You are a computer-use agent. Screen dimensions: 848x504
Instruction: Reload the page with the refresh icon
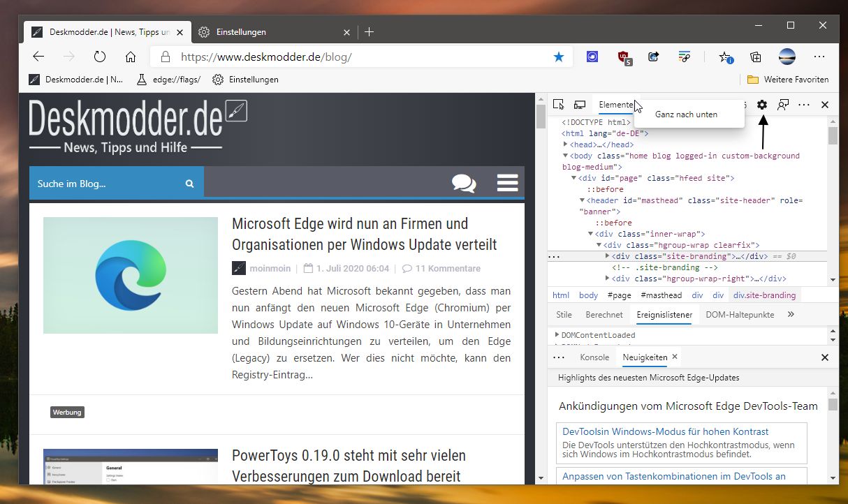pos(99,57)
